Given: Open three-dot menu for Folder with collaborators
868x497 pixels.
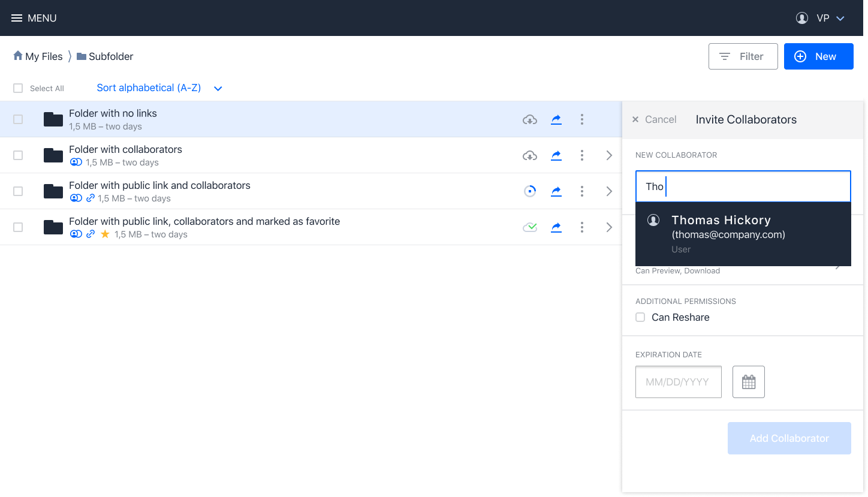Looking at the screenshot, I should point(582,155).
